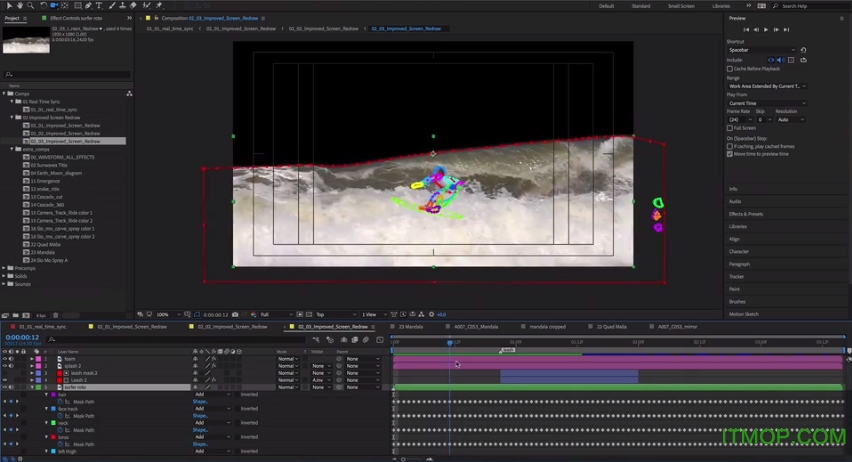Open the Shortcut Spacebar dropdown
The width and height of the screenshot is (852, 462).
pyautogui.click(x=762, y=50)
